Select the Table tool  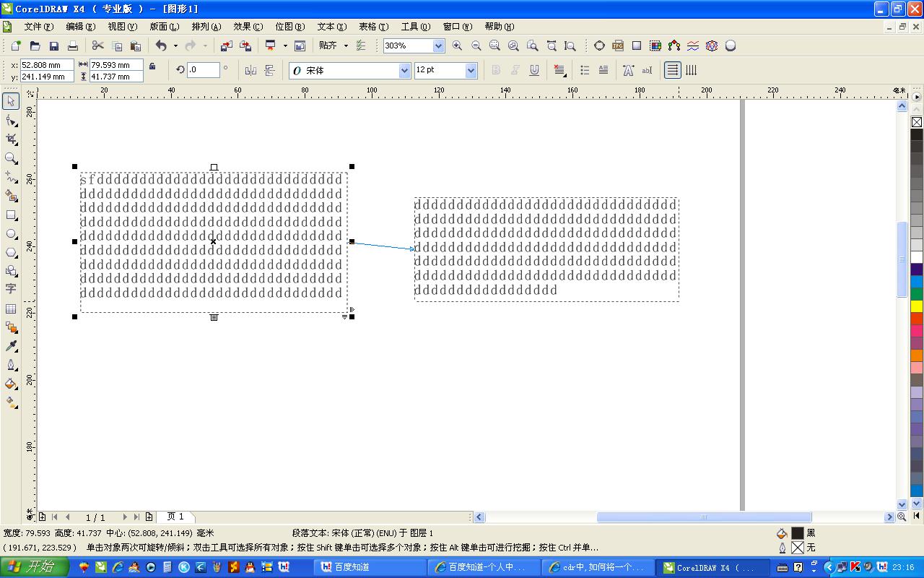pyautogui.click(x=11, y=309)
